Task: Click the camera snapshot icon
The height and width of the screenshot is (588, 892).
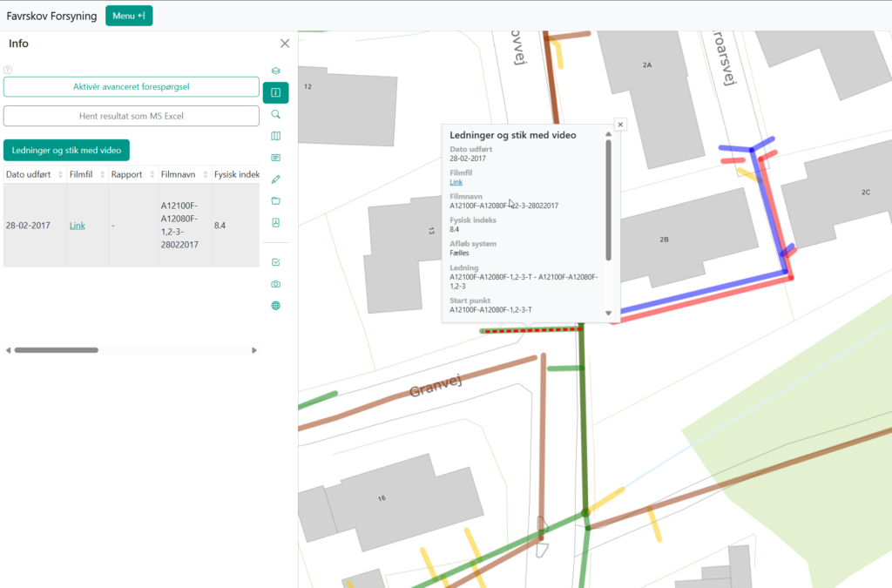Action: (275, 284)
